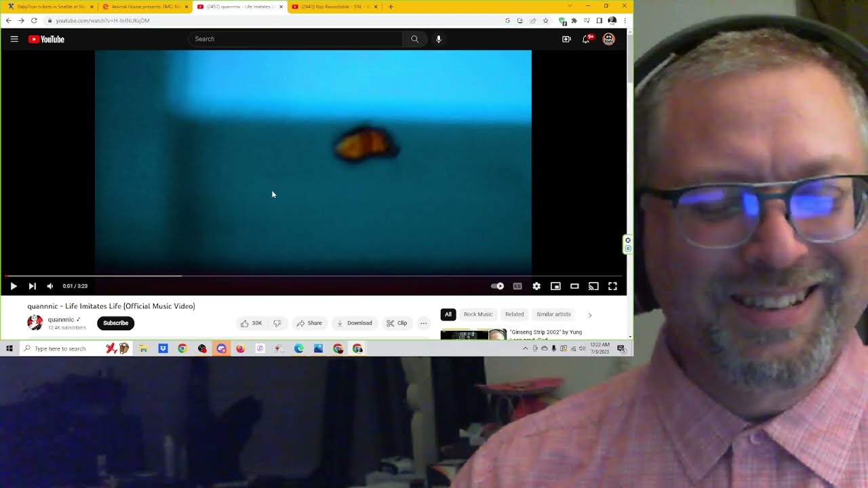Open the Create video menu

point(566,39)
